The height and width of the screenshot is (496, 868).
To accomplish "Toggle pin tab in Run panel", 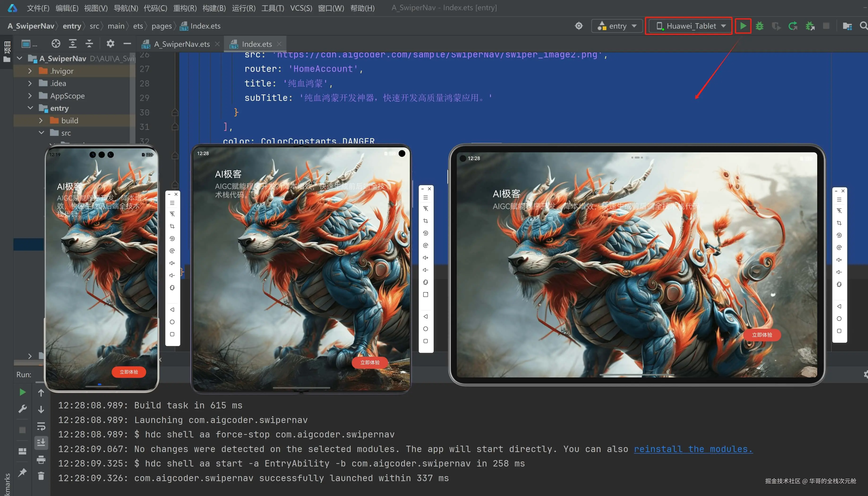I will [x=22, y=472].
